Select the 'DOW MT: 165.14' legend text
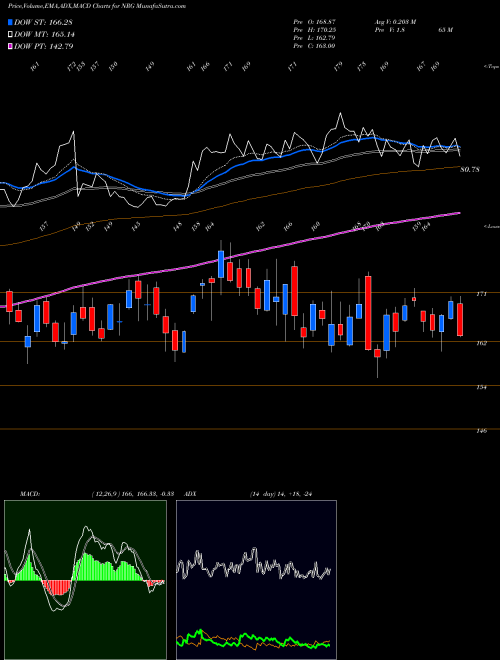Screen dimensions: 500x660 [44, 35]
